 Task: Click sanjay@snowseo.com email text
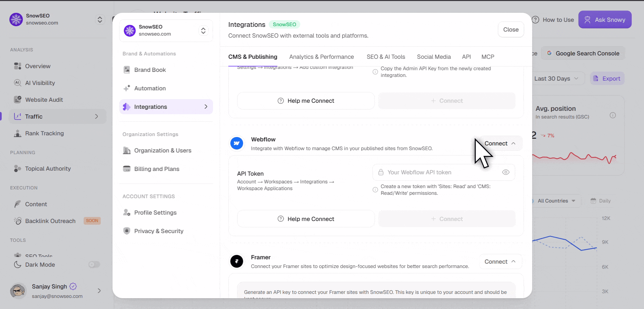click(57, 296)
